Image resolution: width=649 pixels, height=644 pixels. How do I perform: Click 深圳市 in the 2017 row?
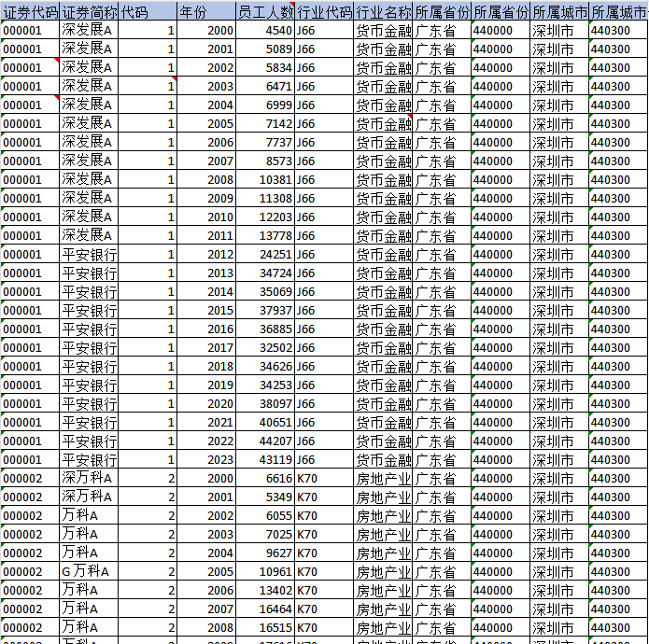coord(559,347)
